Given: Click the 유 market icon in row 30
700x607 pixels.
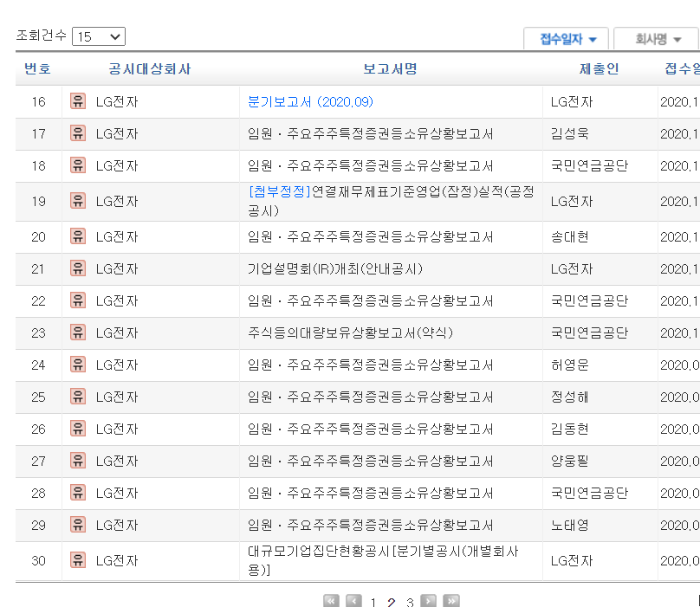Looking at the screenshot, I should [x=78, y=560].
